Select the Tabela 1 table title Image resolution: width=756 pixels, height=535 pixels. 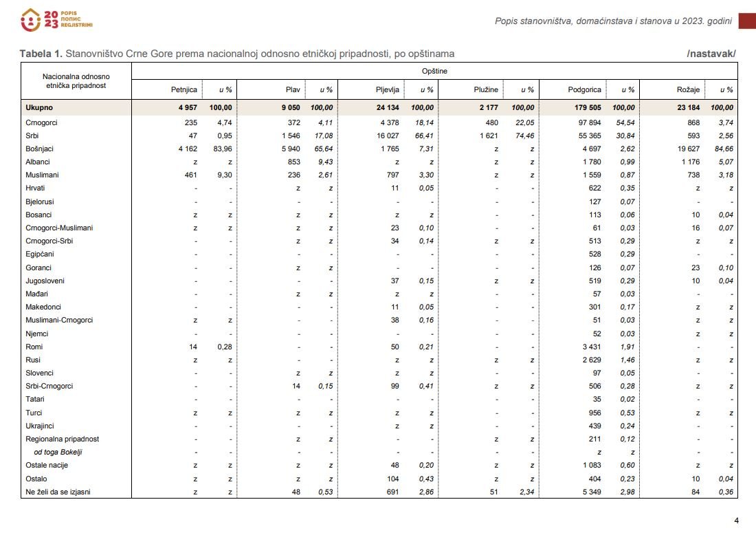pos(236,54)
